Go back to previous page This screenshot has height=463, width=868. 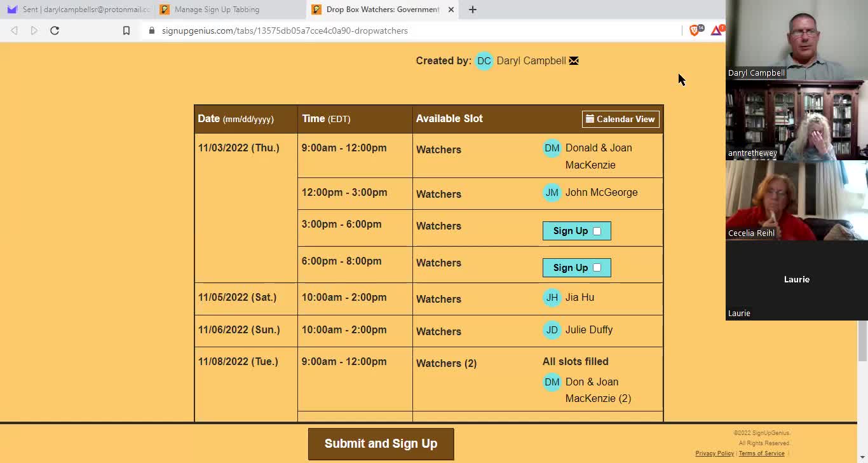[x=14, y=31]
